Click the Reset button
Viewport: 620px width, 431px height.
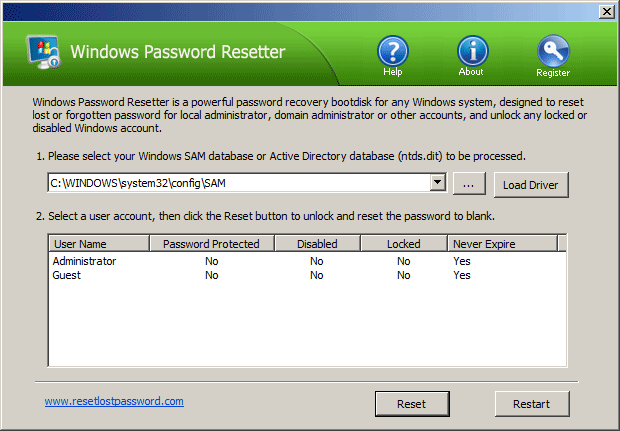pos(412,404)
